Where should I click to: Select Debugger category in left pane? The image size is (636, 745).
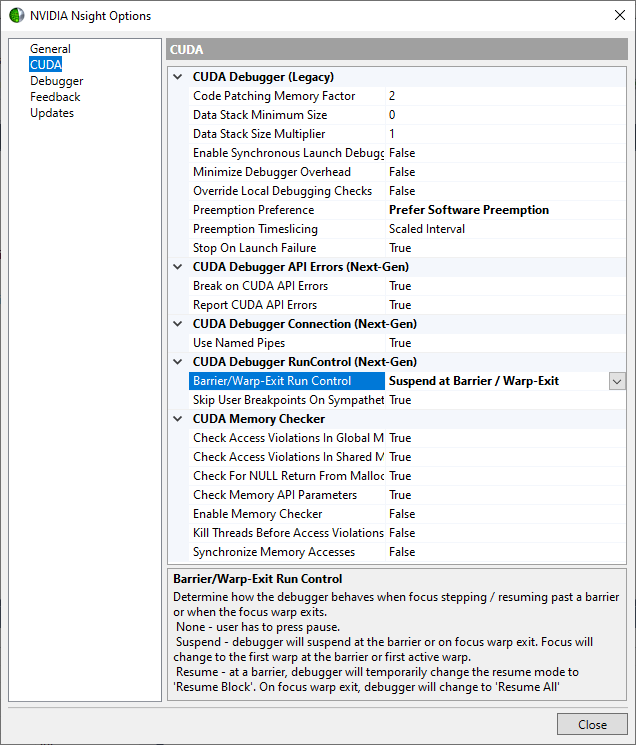coord(56,81)
